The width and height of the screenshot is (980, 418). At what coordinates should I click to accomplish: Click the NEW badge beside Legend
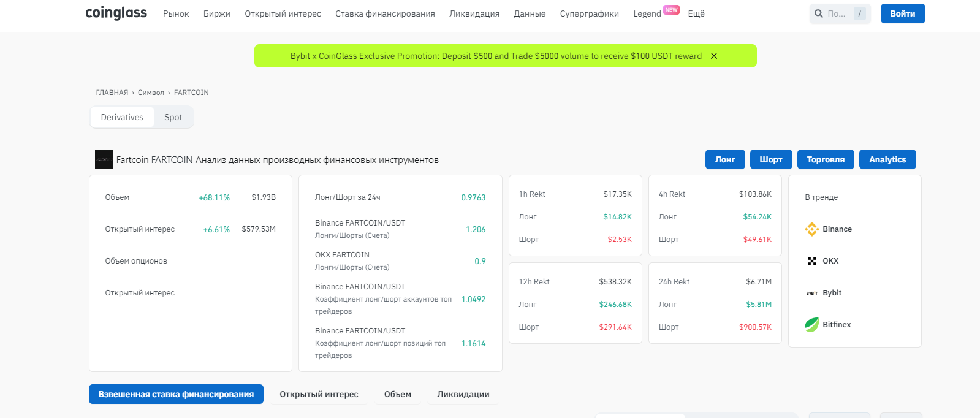coord(672,10)
